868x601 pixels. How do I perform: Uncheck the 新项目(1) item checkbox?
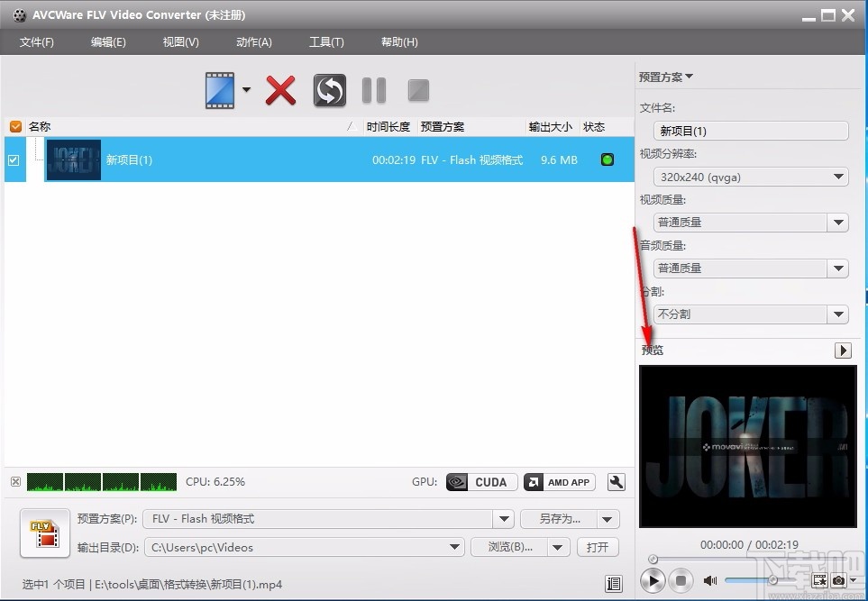point(14,159)
